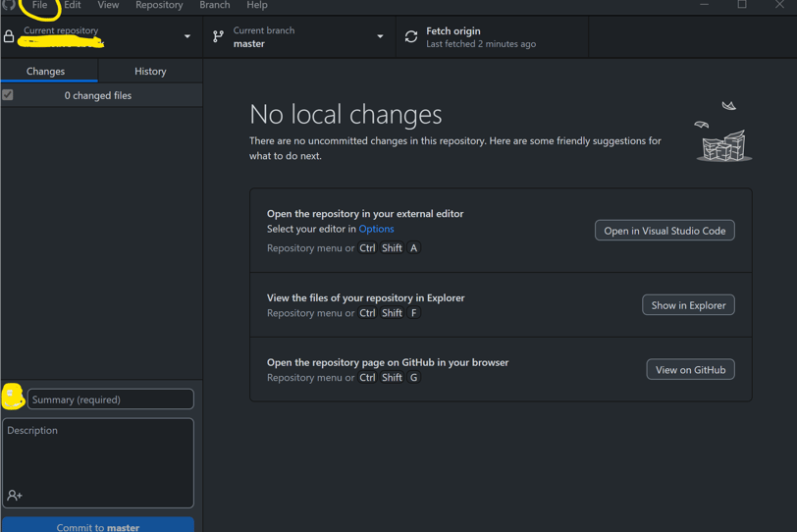Image resolution: width=797 pixels, height=532 pixels.
Task: Open the View menu
Action: [108, 5]
